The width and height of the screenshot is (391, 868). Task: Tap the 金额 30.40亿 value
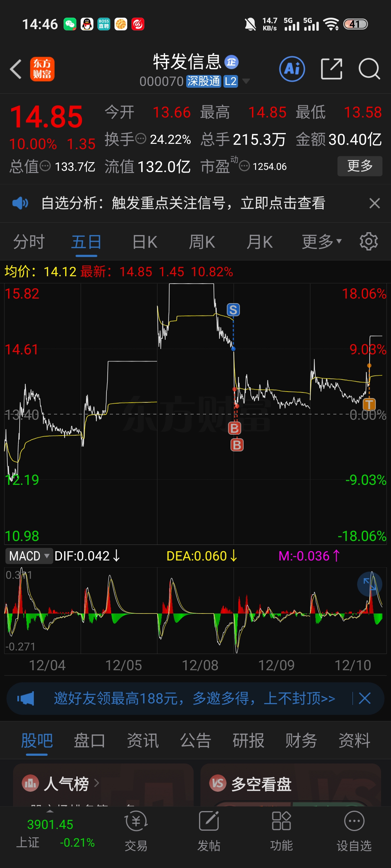(339, 139)
